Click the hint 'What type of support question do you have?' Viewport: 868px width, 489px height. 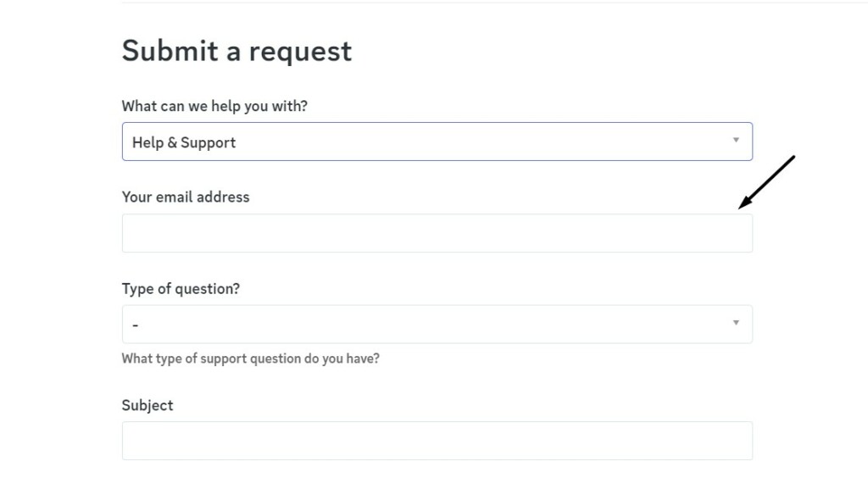coord(250,358)
